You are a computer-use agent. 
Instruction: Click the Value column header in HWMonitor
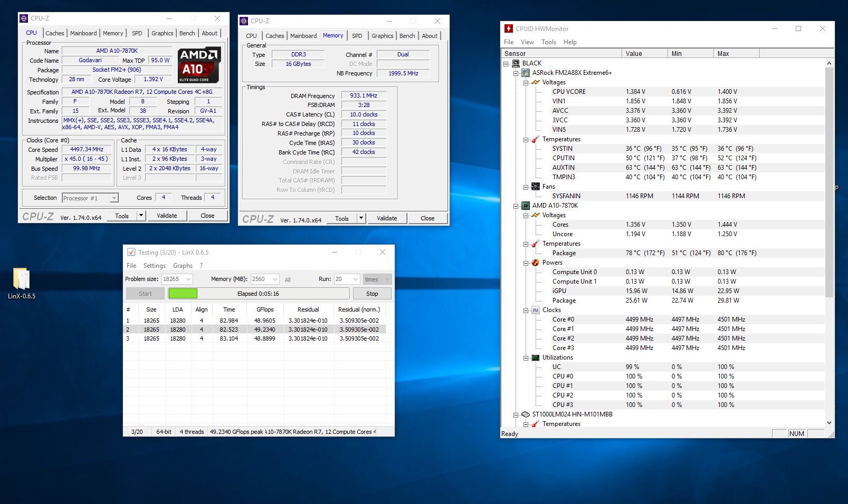pos(644,53)
